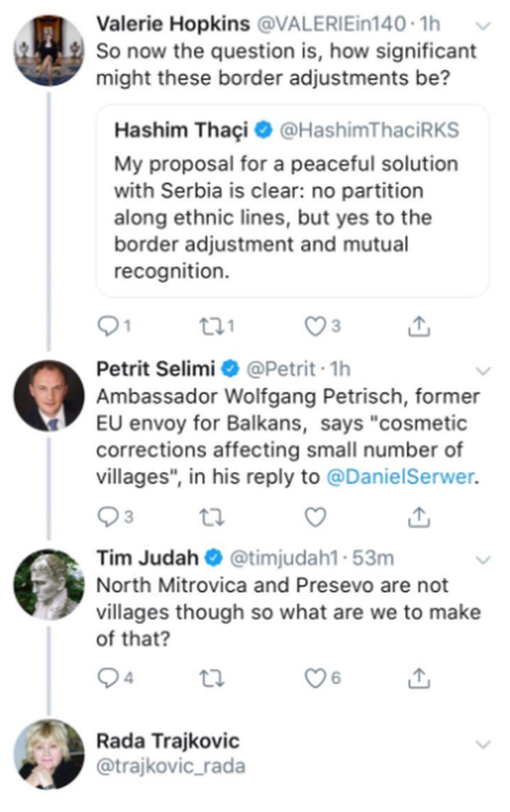510x812 pixels.
Task: Reply to Valerie Hopkins' tweet
Action: point(108,326)
